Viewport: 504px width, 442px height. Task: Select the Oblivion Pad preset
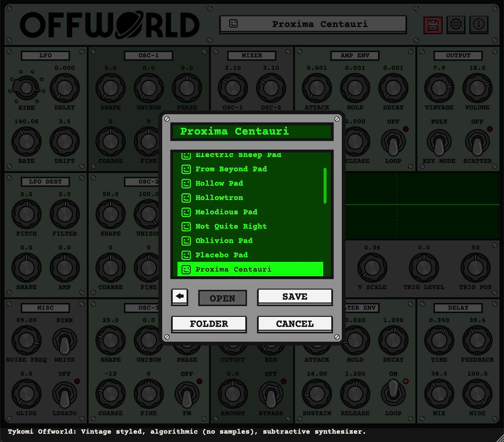pyautogui.click(x=250, y=241)
